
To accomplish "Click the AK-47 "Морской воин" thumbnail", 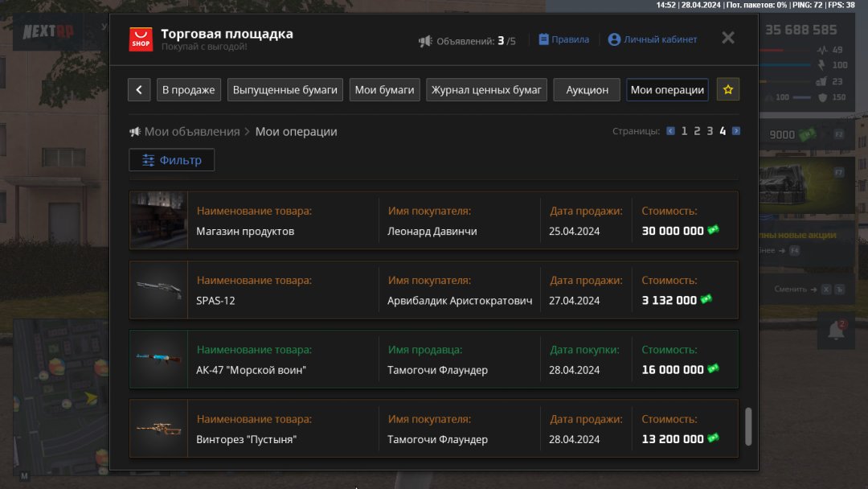I will pyautogui.click(x=159, y=359).
